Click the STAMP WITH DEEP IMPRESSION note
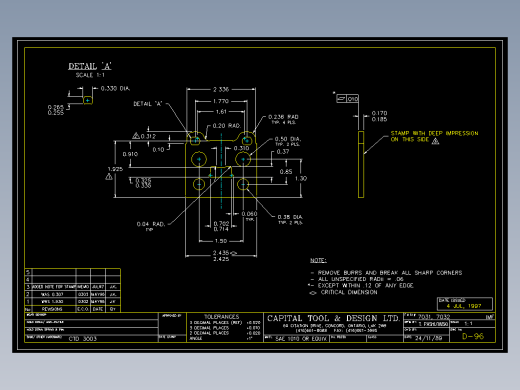520x390 pixels. pos(434,137)
